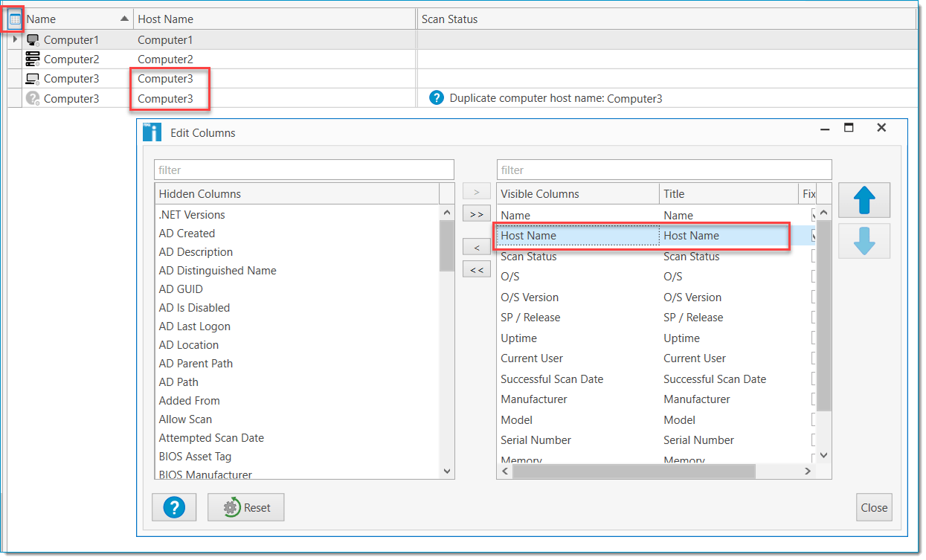Viewport: 926px width, 560px height.
Task: Click the help question mark in Edit Columns dialog
Action: [173, 507]
